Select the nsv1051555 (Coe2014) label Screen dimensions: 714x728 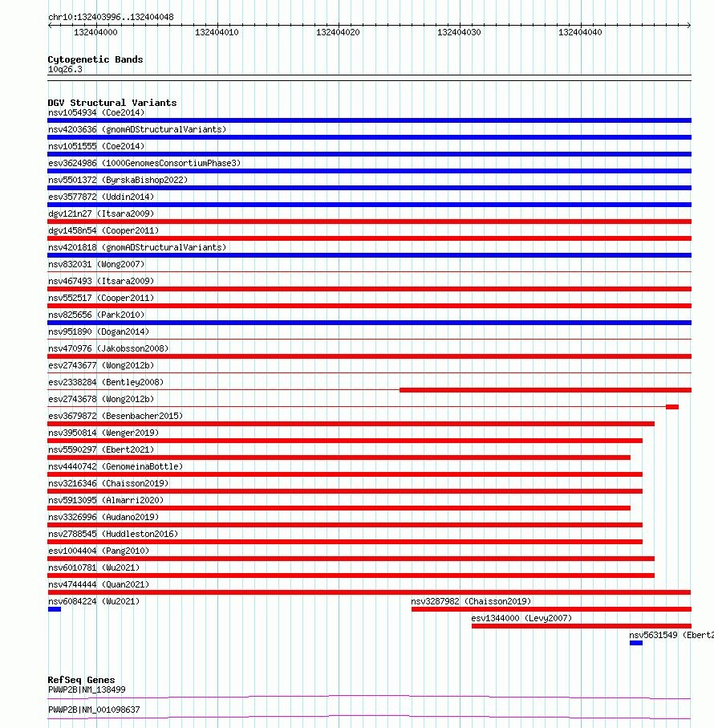tap(96, 146)
